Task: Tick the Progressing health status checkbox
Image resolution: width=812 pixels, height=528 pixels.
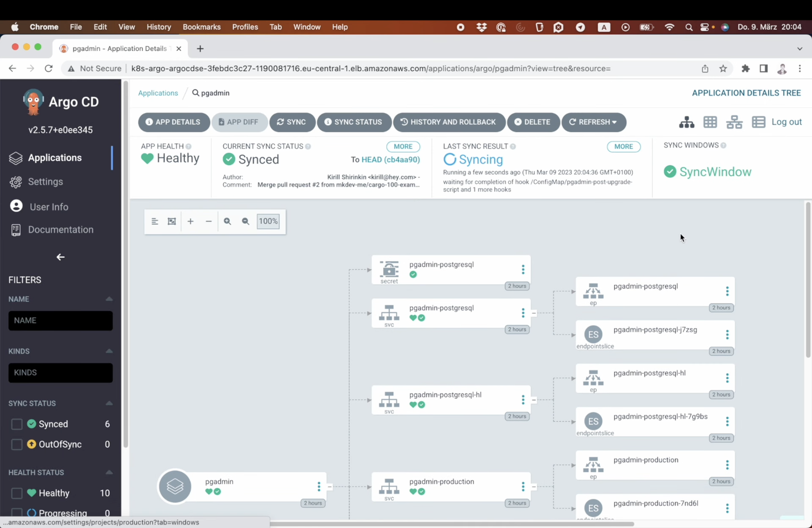Action: pos(17,513)
